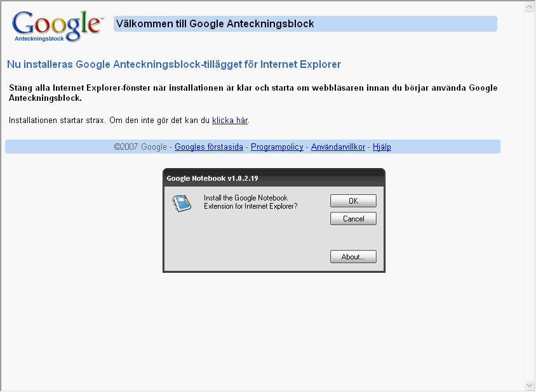Open the Programpolicy link

tap(276, 147)
